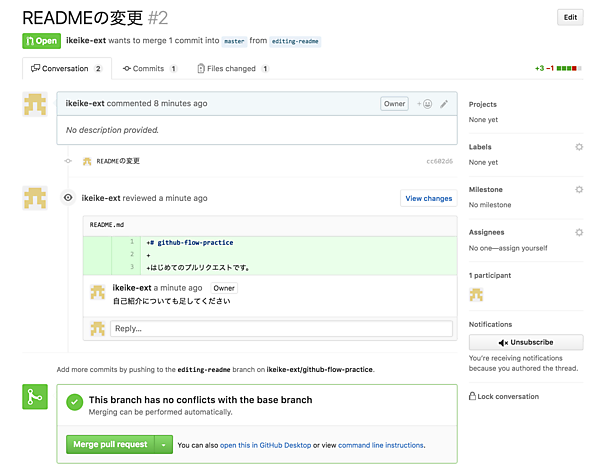Screen dimensions: 600x468
Task: Open commit hash cc602d6 link
Action: tap(439, 161)
